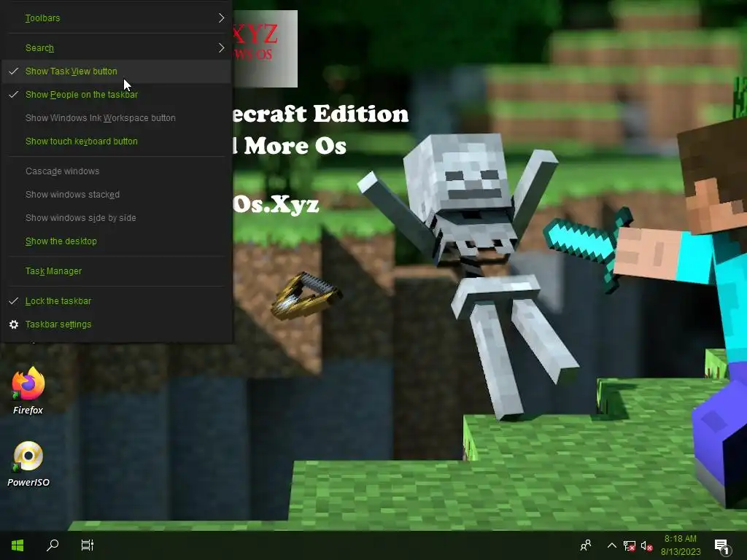Expand the Toolbars submenu
Screen dimensions: 747x560
[x=116, y=18]
